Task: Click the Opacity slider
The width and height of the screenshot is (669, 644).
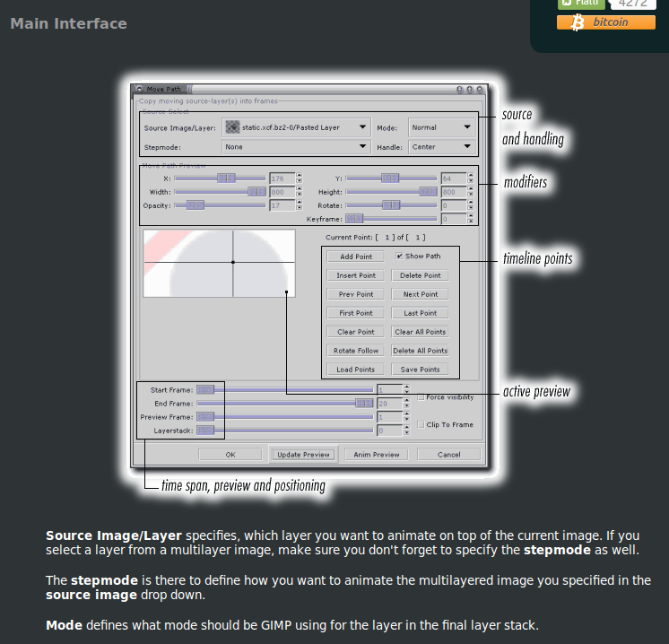Action: pos(220,205)
